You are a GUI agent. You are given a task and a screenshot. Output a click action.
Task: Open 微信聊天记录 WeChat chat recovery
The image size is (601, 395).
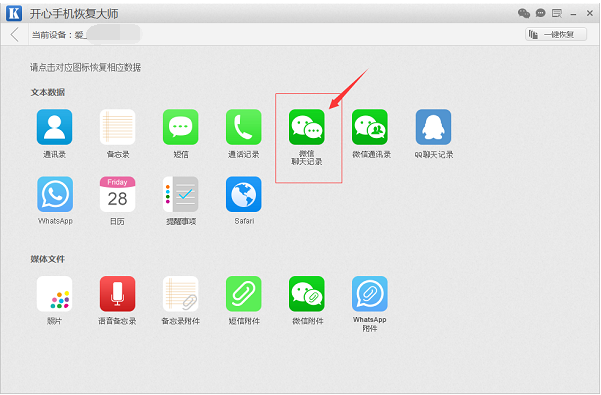[x=307, y=127]
